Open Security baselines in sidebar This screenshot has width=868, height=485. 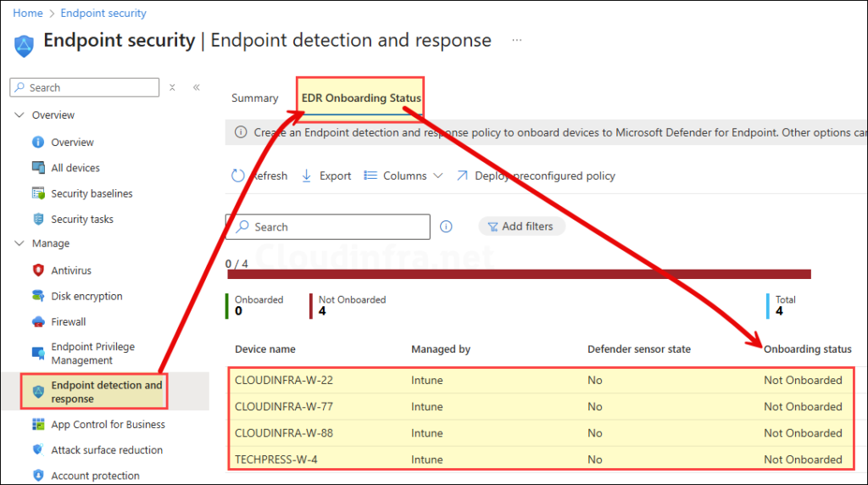coord(92,193)
